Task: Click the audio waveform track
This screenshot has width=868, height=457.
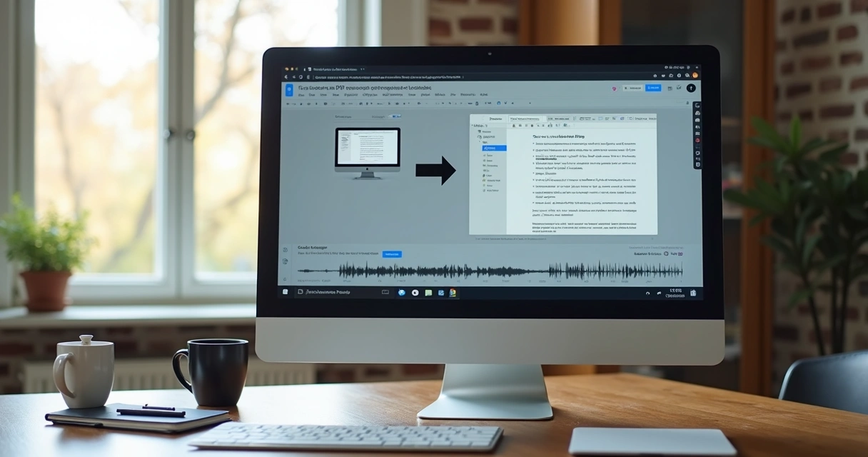Action: 490,271
